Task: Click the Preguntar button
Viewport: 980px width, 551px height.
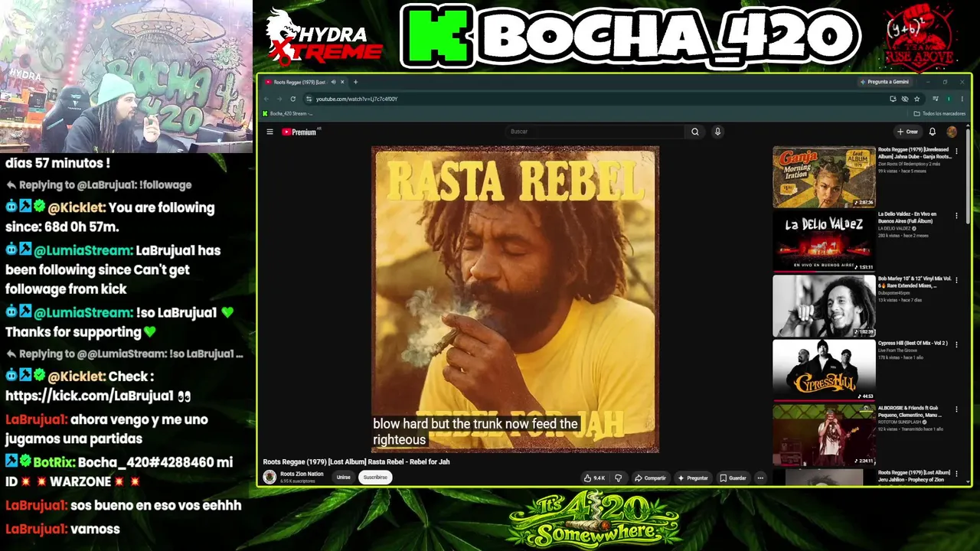Action: [x=693, y=478]
